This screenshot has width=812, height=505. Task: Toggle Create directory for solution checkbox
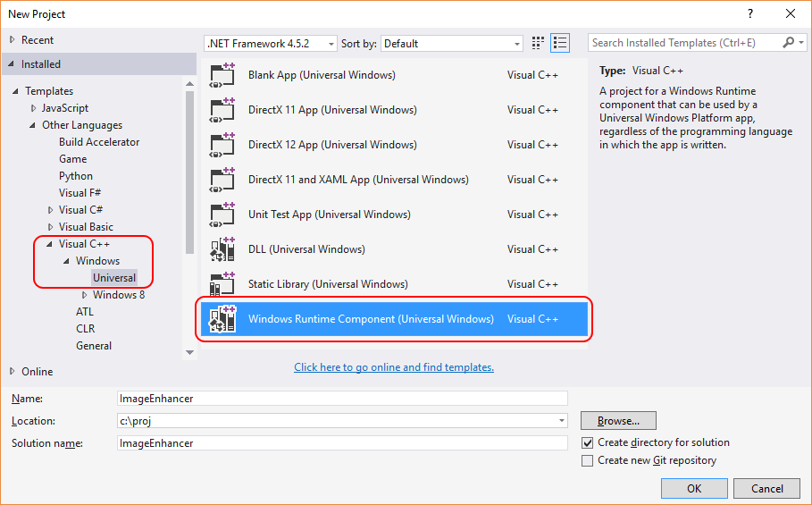click(587, 442)
